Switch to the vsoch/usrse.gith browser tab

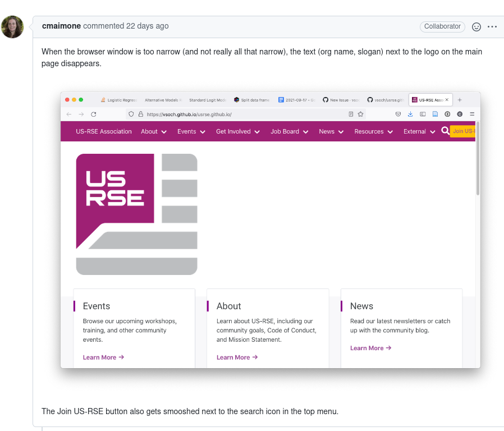point(386,100)
